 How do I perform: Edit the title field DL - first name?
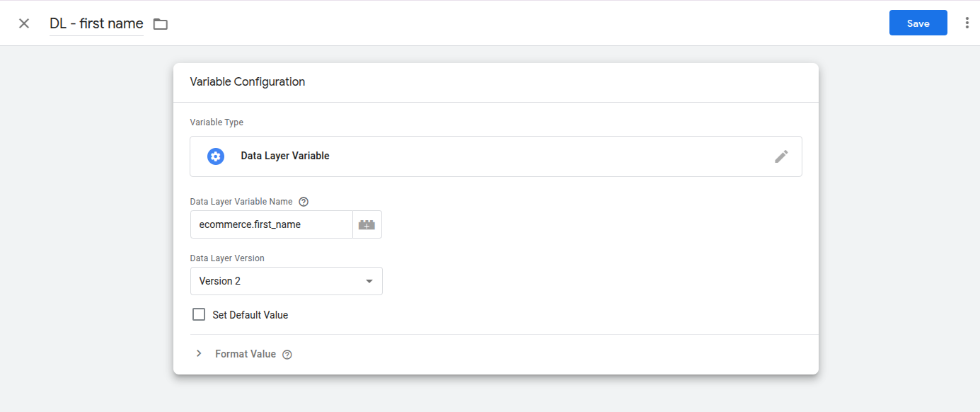pyautogui.click(x=96, y=23)
